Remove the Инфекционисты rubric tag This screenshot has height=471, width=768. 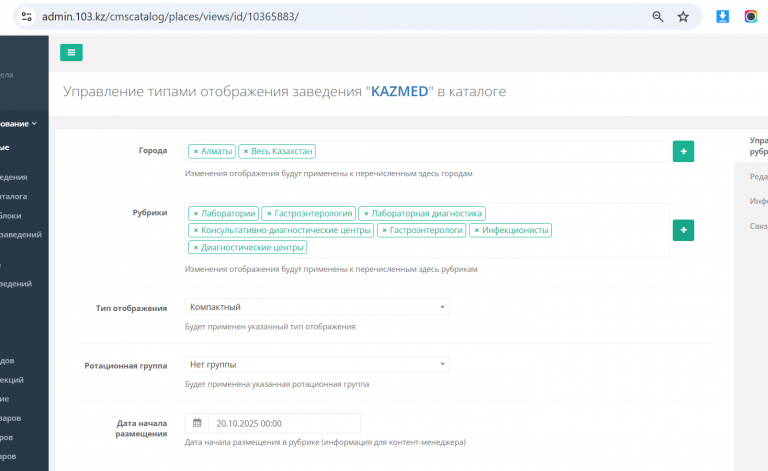[477, 230]
